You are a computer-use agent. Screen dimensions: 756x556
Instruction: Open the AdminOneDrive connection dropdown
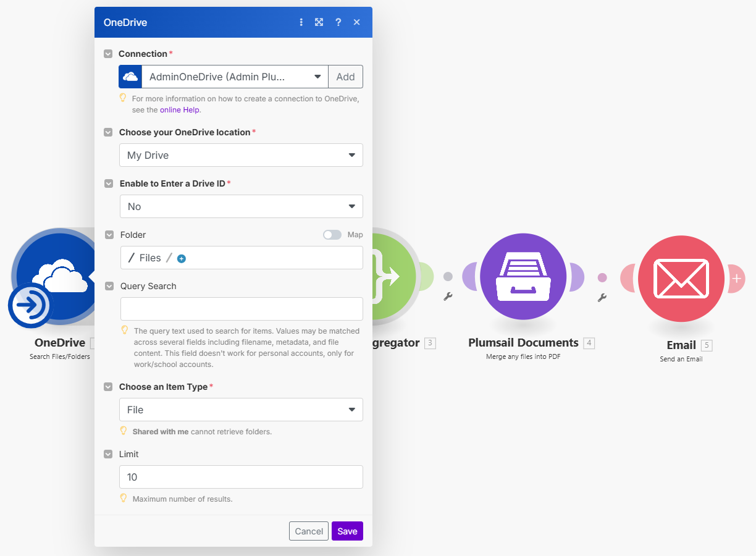(235, 77)
